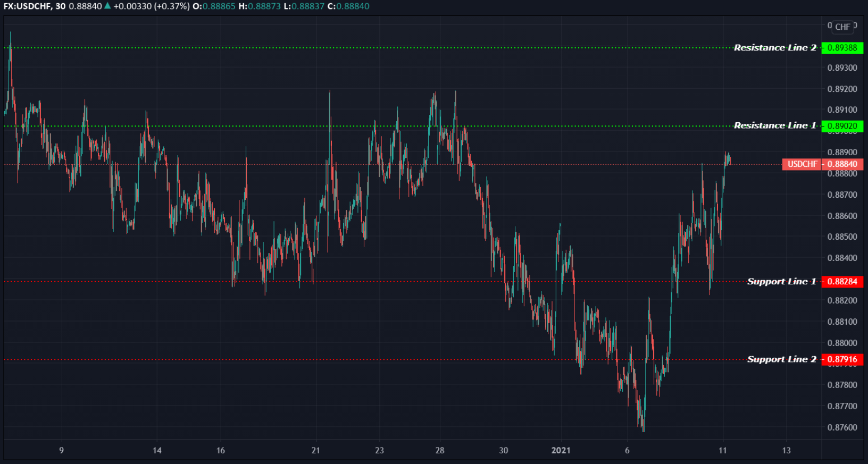Select the Support Line 2 label

pyautogui.click(x=781, y=359)
